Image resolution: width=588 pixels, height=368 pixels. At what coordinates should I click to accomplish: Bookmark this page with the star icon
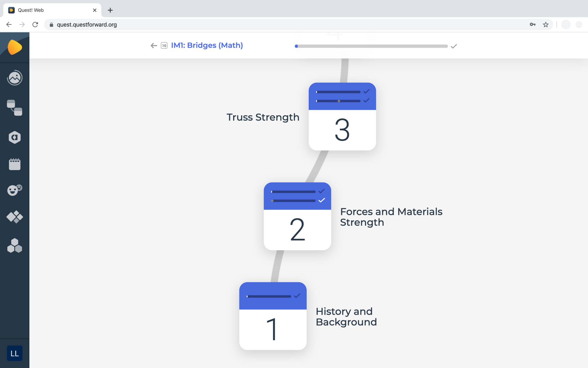click(x=546, y=25)
